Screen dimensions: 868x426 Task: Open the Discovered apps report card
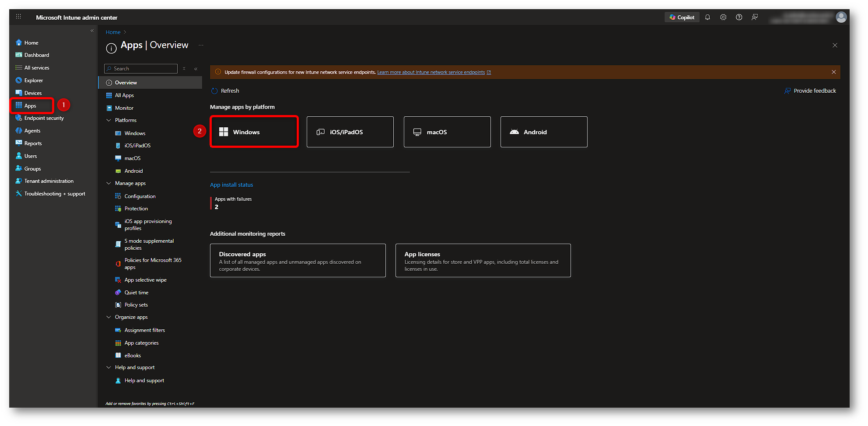(297, 261)
